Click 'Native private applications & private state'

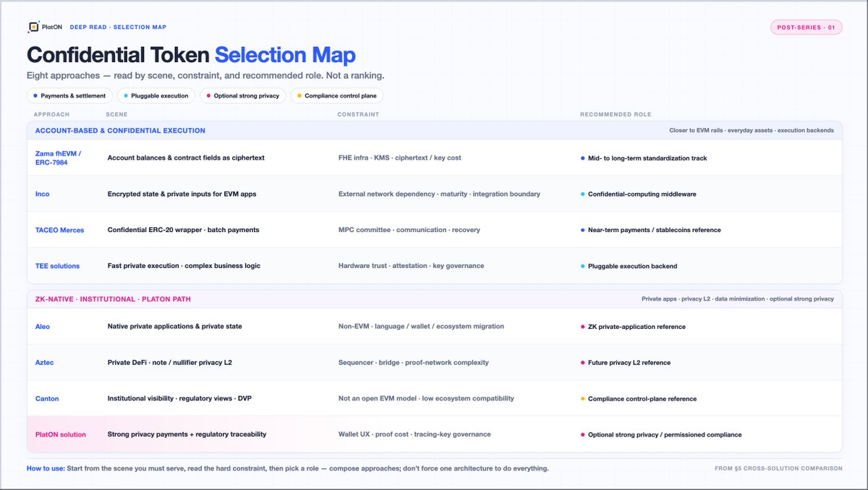tap(174, 327)
